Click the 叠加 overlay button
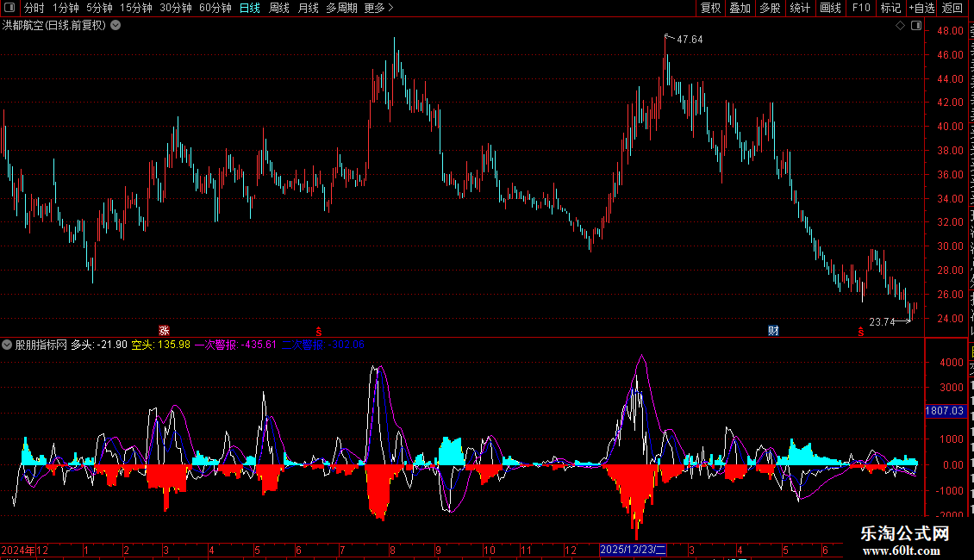 pyautogui.click(x=740, y=8)
